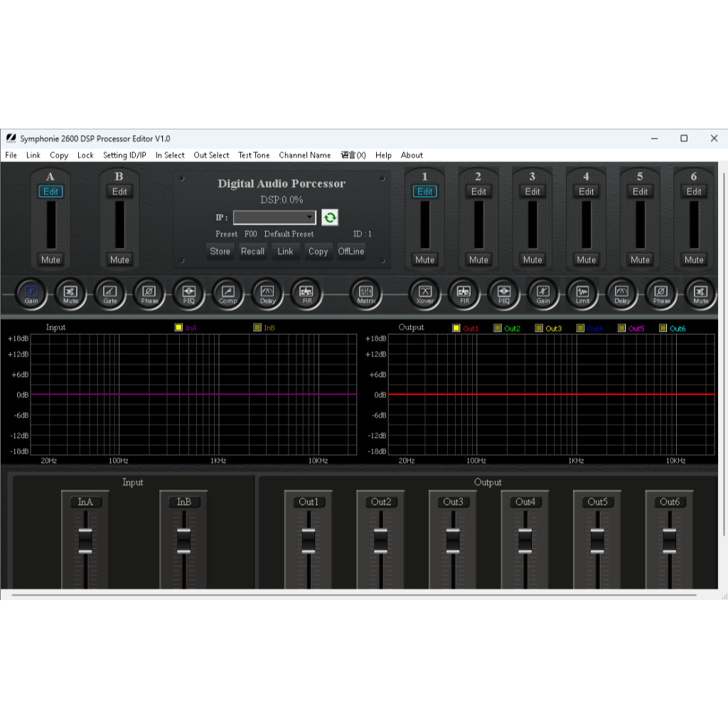Click Edit on output channel 5

click(641, 191)
